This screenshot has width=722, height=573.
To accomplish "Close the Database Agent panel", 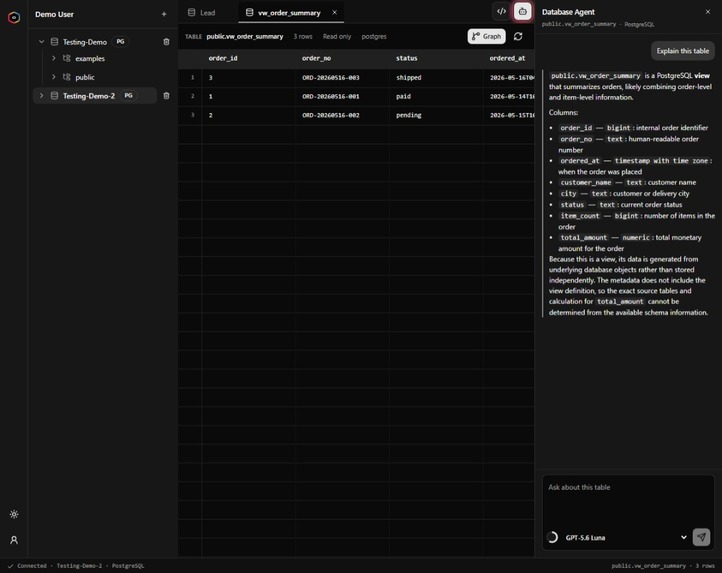I will [x=708, y=12].
